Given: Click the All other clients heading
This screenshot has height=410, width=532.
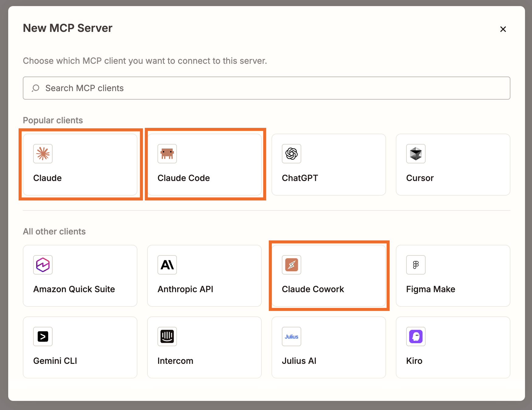Looking at the screenshot, I should [54, 231].
